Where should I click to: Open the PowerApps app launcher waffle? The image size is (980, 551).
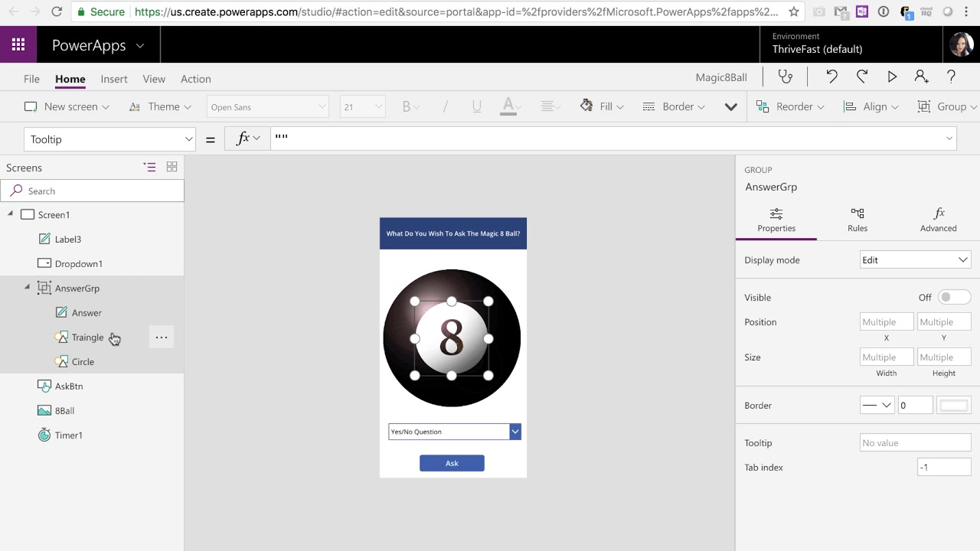tap(18, 45)
